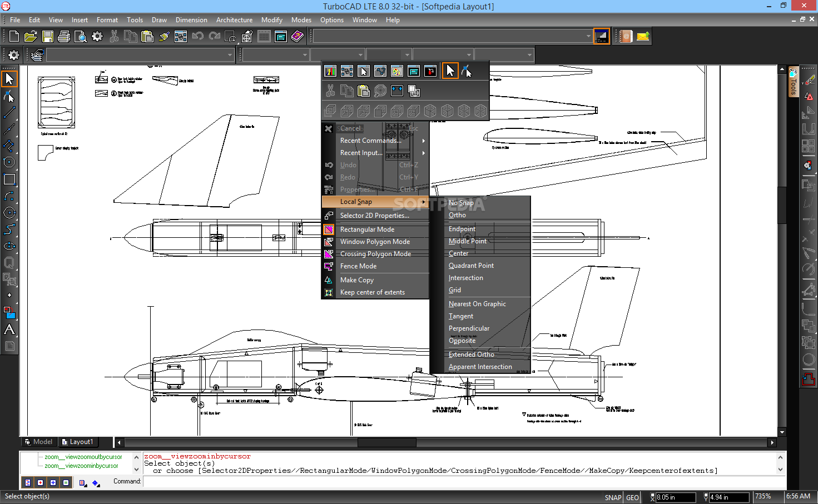Toggle SNAP mode in status bar
Image resolution: width=818 pixels, height=504 pixels.
(x=613, y=497)
